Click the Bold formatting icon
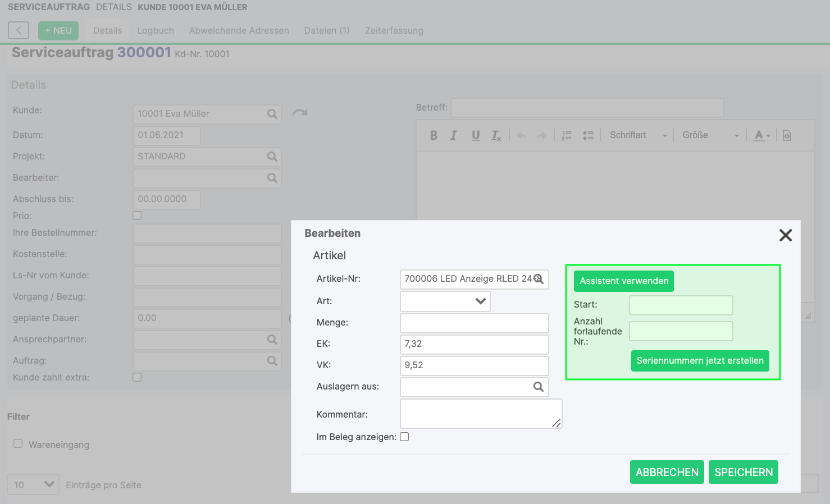830x504 pixels. click(434, 135)
